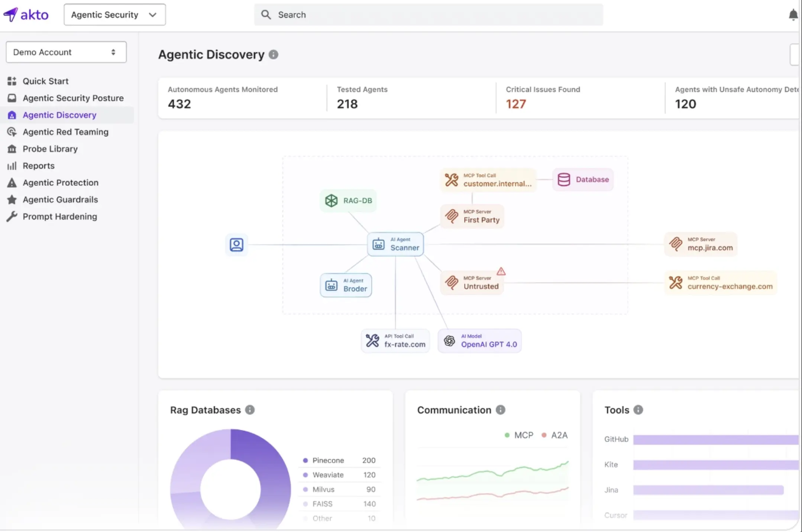The height and width of the screenshot is (532, 802).
Task: Select the user node icon in graph
Action: point(236,244)
